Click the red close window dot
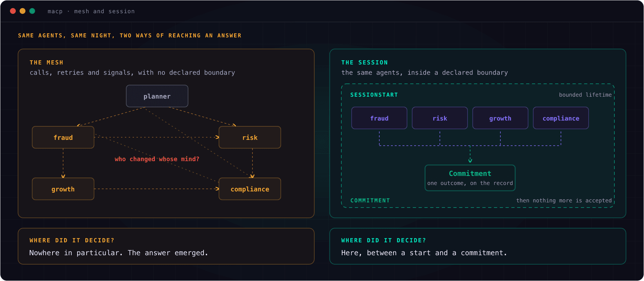This screenshot has width=644, height=281. click(x=13, y=11)
